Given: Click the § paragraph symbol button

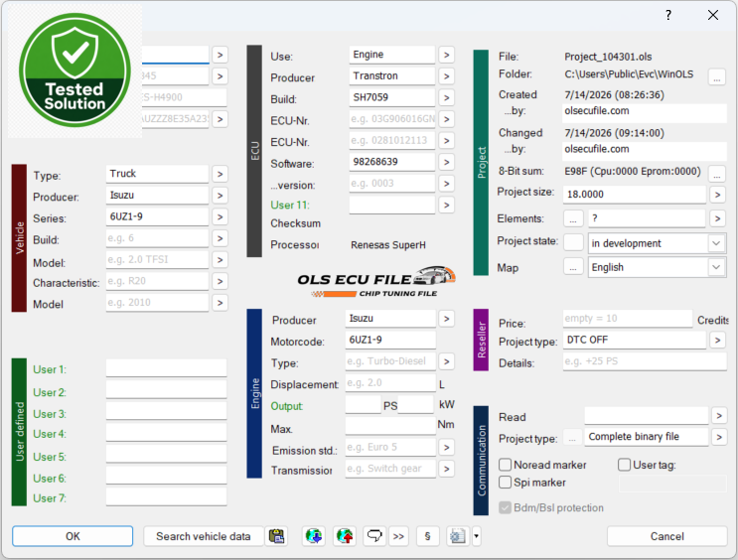Looking at the screenshot, I should 427,536.
